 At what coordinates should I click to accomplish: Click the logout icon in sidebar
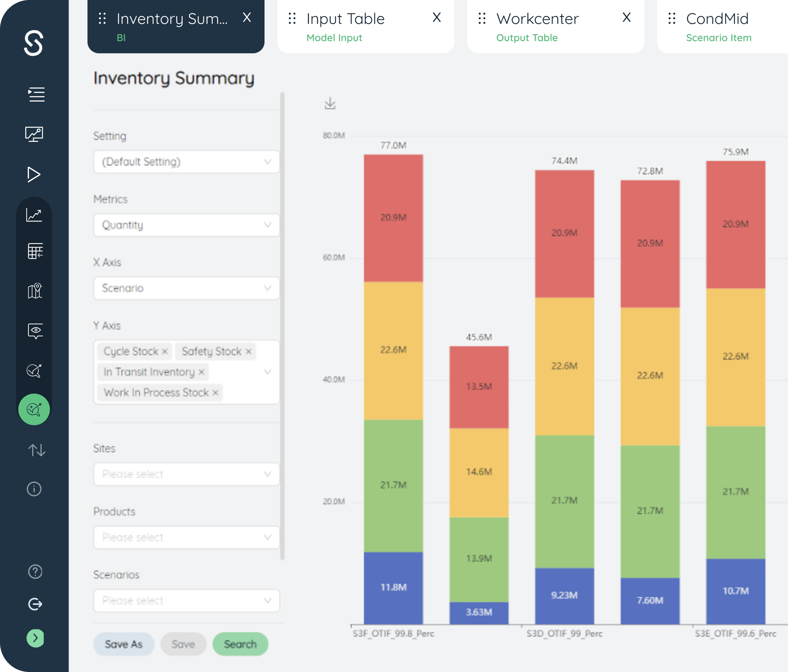tap(35, 604)
